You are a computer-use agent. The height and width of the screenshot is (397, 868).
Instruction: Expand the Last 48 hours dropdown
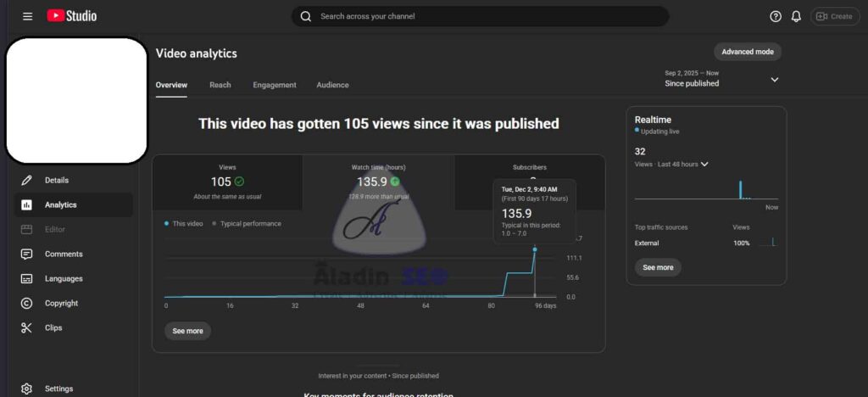coord(704,165)
